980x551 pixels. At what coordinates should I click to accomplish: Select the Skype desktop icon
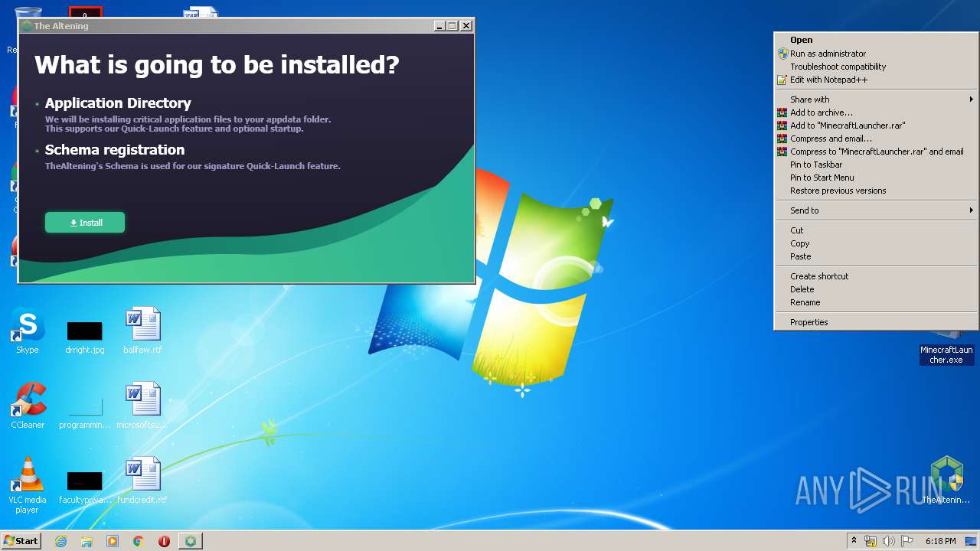click(x=28, y=331)
